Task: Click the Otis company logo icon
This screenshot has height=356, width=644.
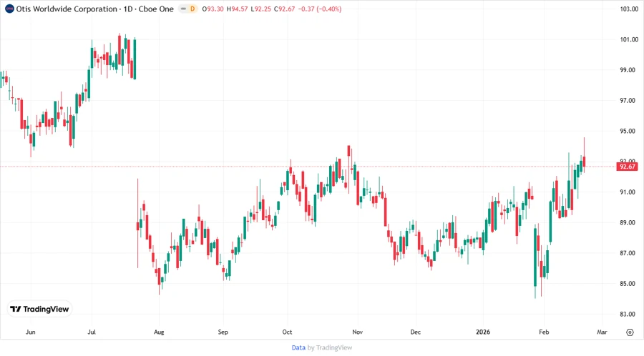Action: click(9, 9)
